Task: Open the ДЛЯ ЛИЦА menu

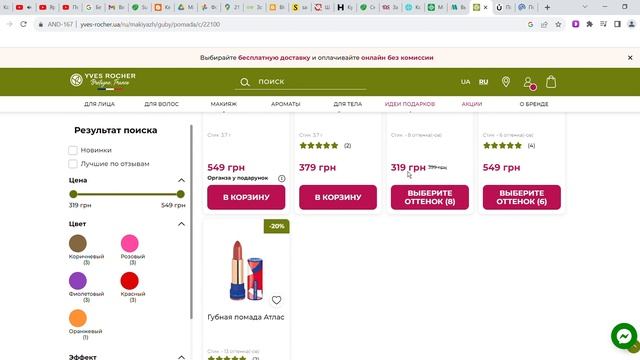Action: tap(99, 104)
